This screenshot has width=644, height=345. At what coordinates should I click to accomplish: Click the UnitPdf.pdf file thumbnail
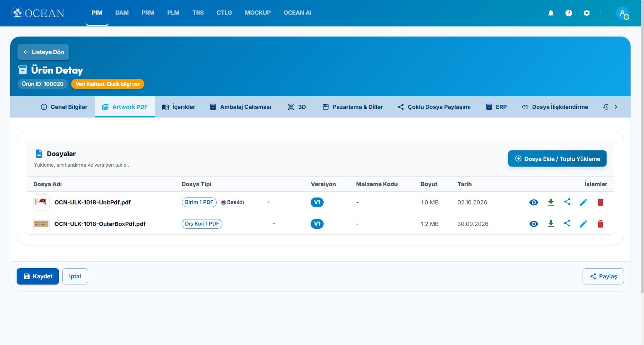pos(41,202)
